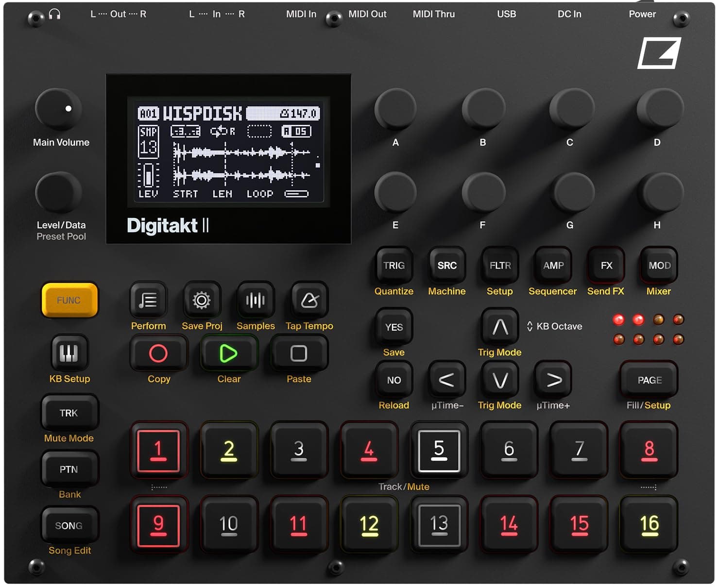Enable Trig Mode with the caret button

click(x=499, y=327)
